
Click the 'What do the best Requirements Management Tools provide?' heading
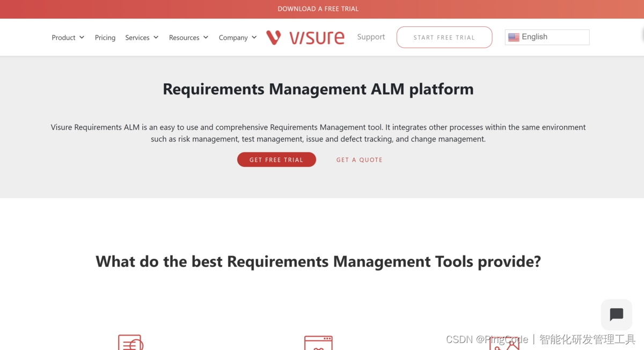tap(318, 261)
